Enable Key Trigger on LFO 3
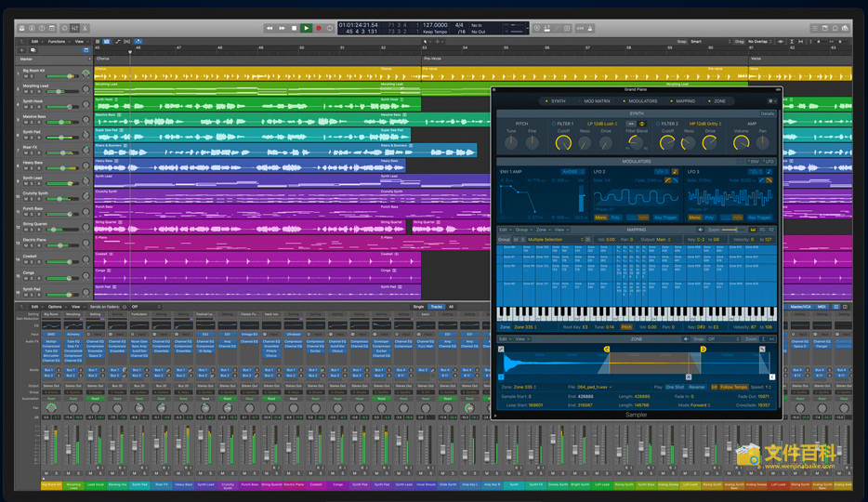 pos(759,218)
